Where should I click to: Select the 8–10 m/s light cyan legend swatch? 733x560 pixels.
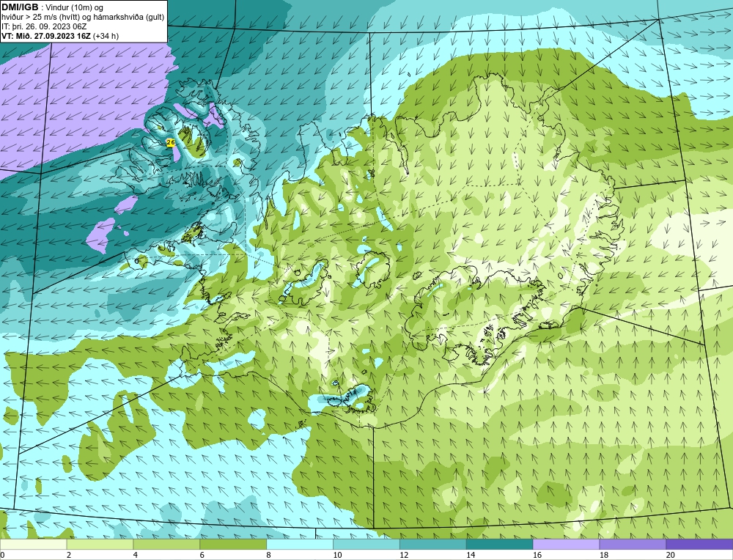click(x=300, y=545)
